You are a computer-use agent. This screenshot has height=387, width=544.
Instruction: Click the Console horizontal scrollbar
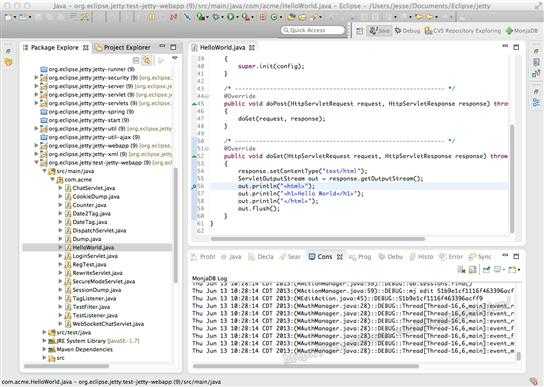pos(306,366)
